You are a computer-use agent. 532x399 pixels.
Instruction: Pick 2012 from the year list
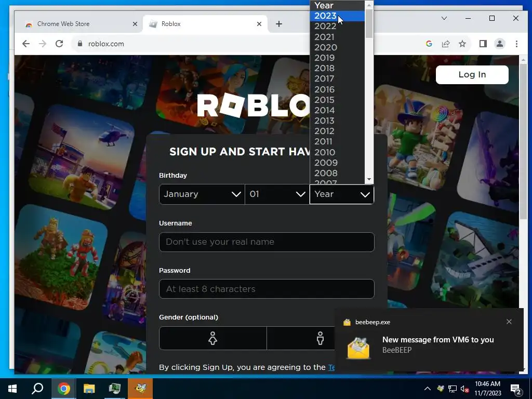337,131
